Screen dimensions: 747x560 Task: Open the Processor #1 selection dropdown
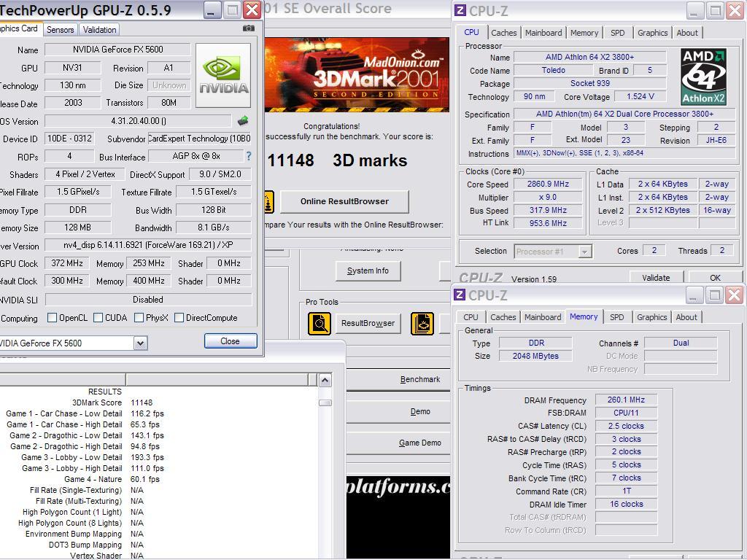584,252
